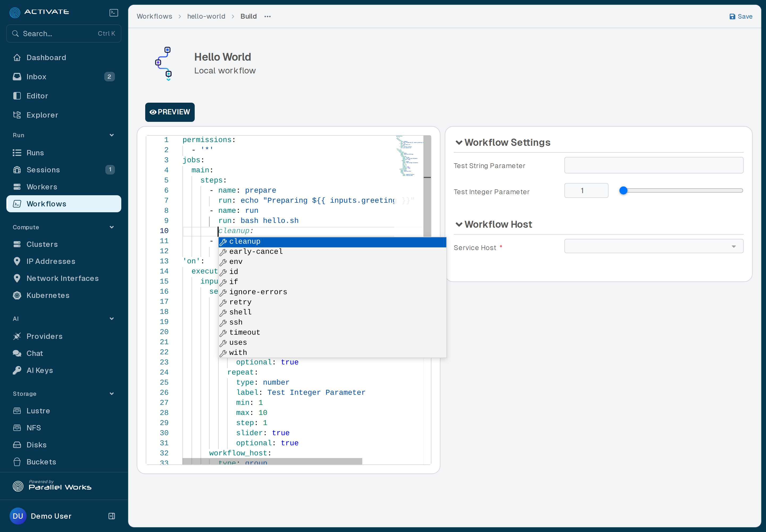Focus the Test String Parameter field
This screenshot has height=532, width=766.
(653, 165)
